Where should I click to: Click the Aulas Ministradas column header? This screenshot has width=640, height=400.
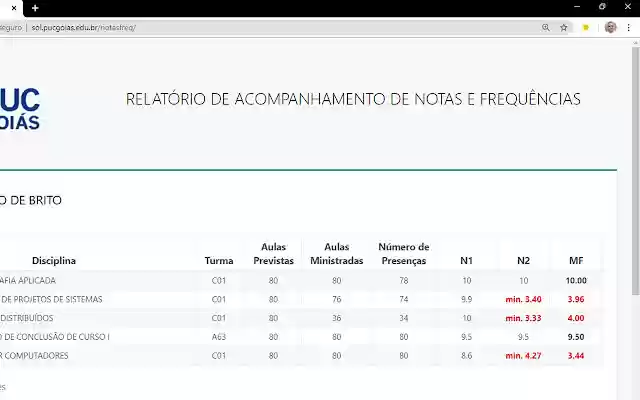pos(337,253)
